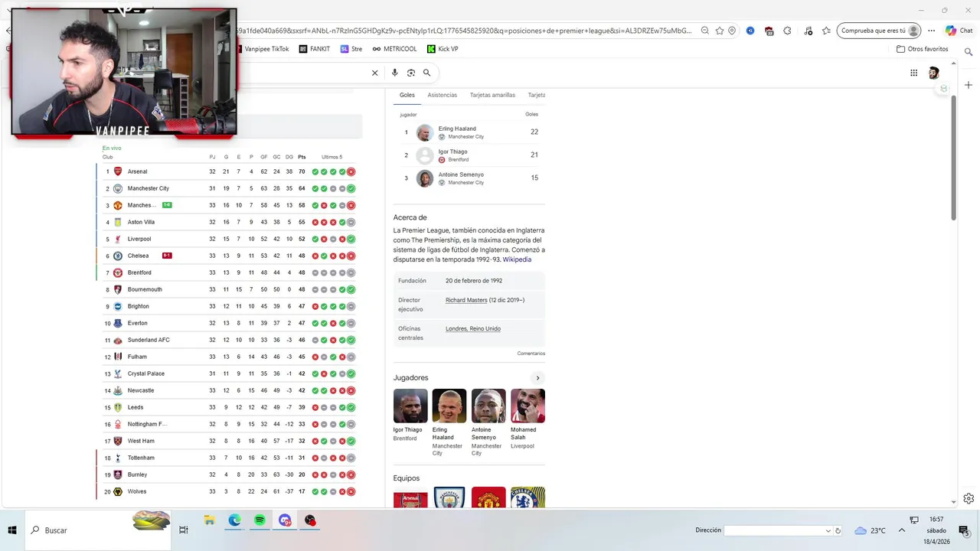Select the Igor Thiago scorer row

[469, 155]
